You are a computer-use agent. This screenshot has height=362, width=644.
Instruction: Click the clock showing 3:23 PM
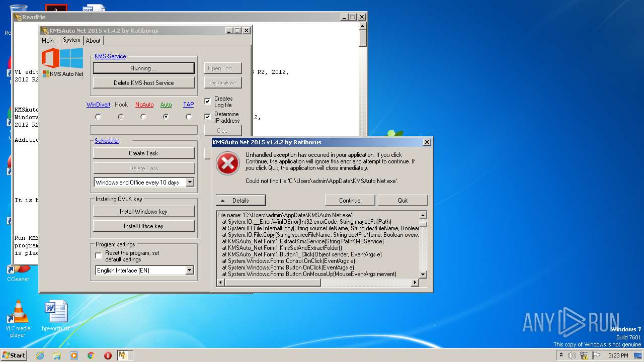point(618,355)
